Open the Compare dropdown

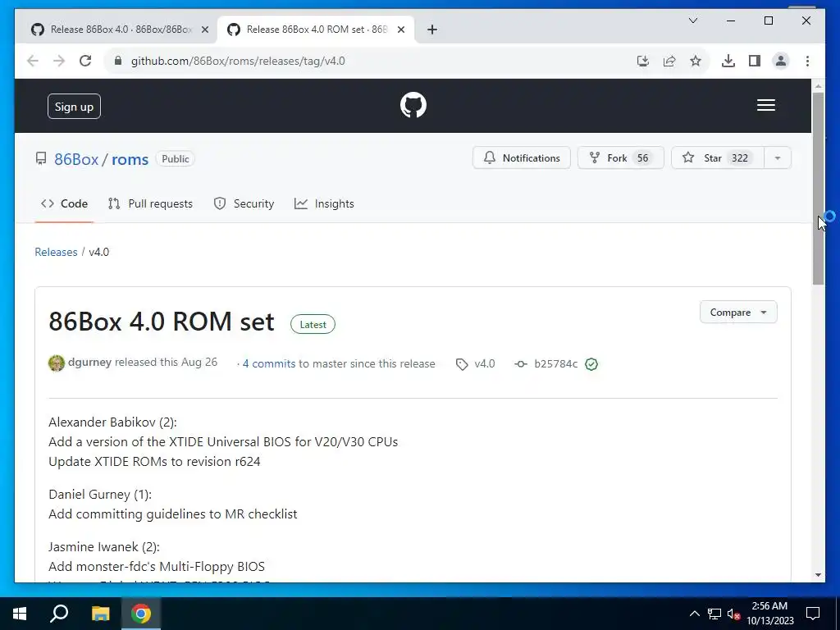[738, 313]
